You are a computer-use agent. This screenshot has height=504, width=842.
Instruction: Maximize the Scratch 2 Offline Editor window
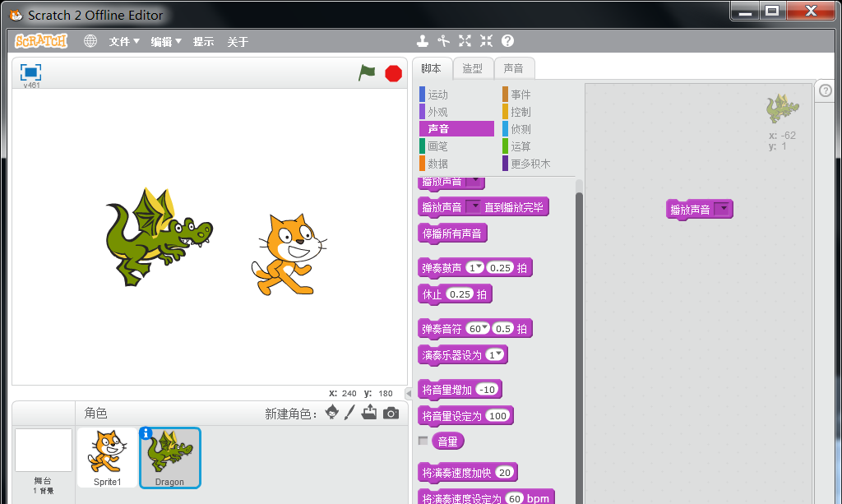tap(772, 11)
